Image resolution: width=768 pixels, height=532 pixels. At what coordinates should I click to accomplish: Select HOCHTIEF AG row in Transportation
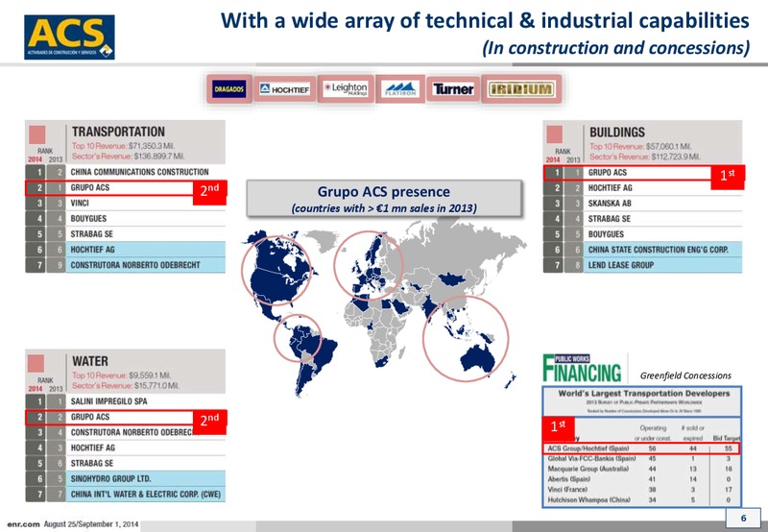126,250
